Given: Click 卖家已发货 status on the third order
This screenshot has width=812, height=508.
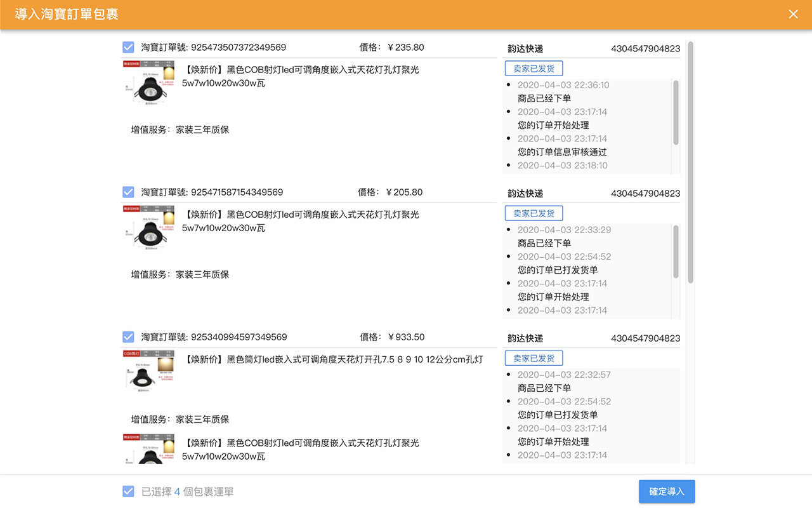Looking at the screenshot, I should [534, 358].
